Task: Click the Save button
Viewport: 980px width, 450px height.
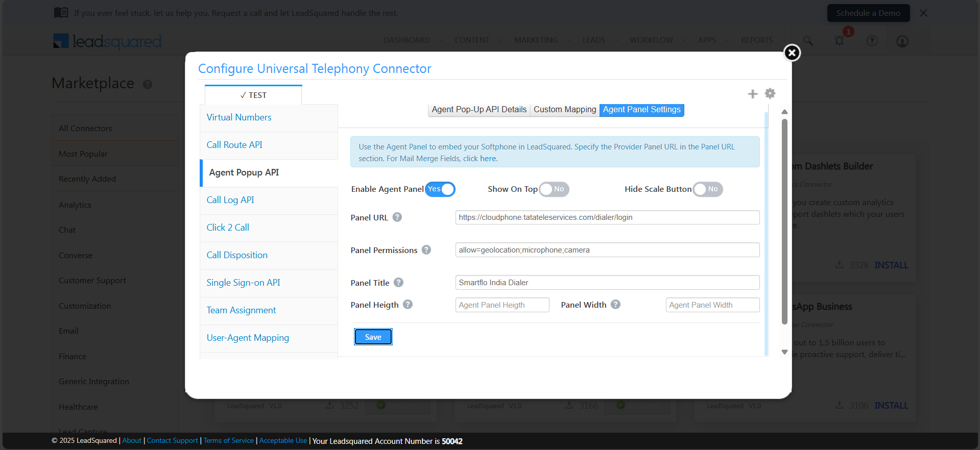Action: click(x=373, y=337)
